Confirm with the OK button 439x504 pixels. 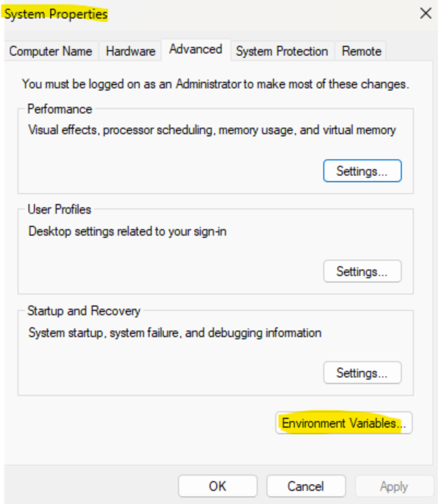[x=217, y=486]
